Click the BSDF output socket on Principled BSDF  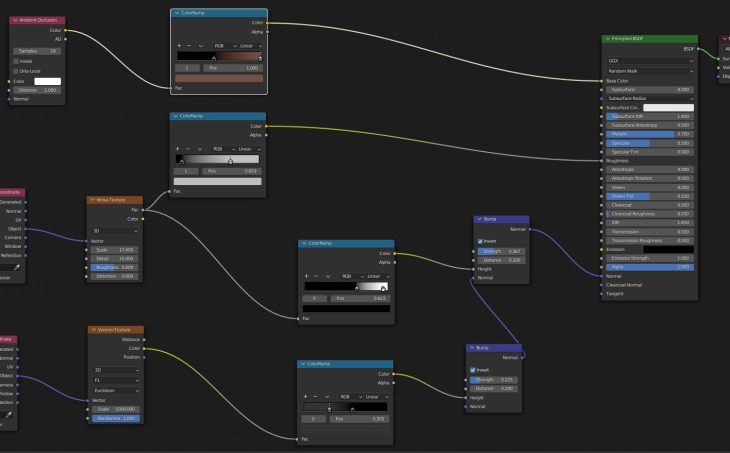(x=697, y=48)
